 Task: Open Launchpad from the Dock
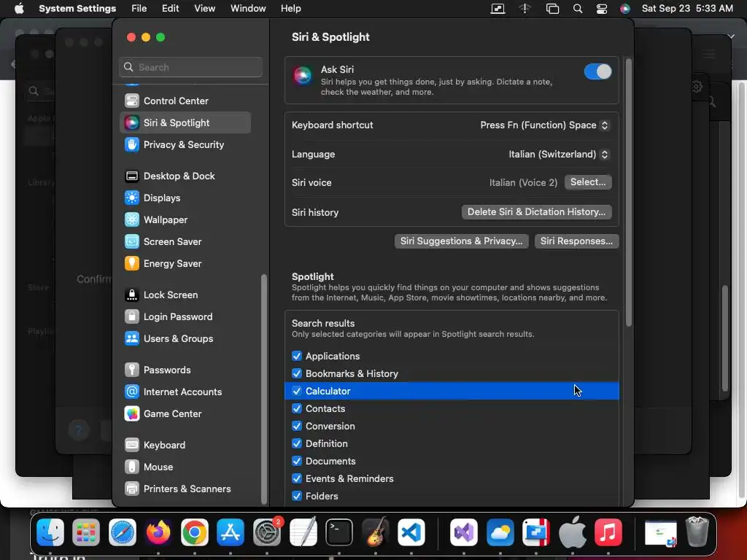[86, 532]
